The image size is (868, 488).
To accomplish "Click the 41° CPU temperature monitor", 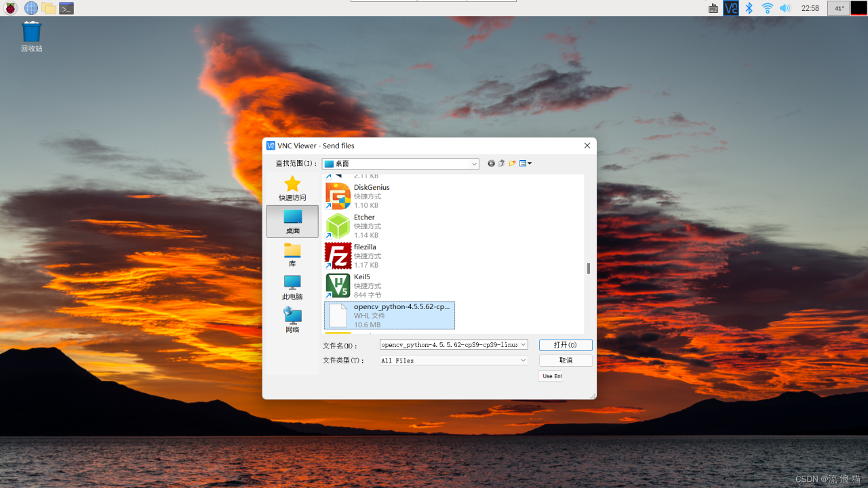I will pos(839,8).
